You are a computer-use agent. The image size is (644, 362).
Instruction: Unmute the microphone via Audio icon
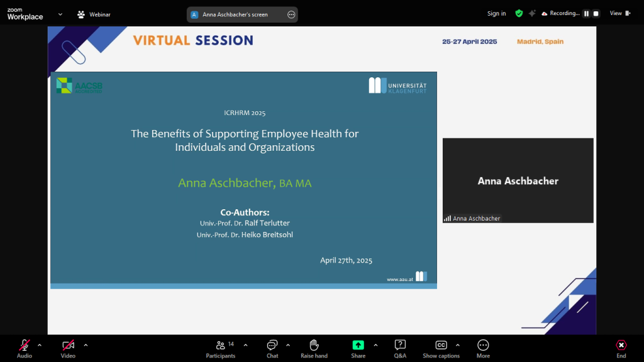(x=25, y=345)
